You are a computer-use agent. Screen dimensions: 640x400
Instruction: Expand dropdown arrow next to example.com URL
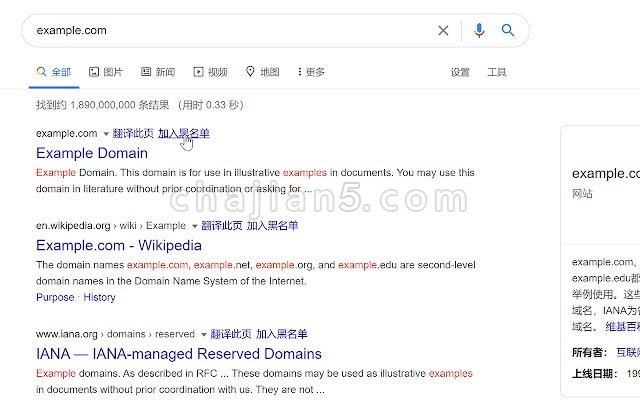point(106,134)
